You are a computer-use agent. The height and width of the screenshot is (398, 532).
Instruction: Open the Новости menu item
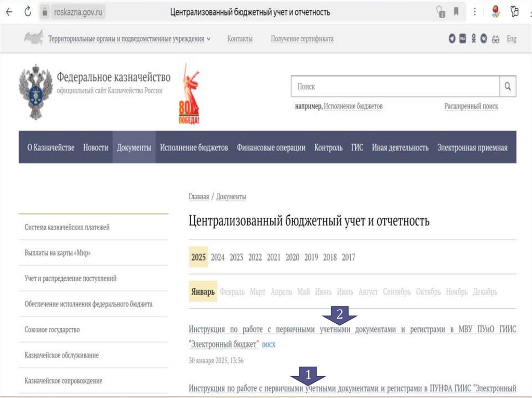tap(96, 147)
